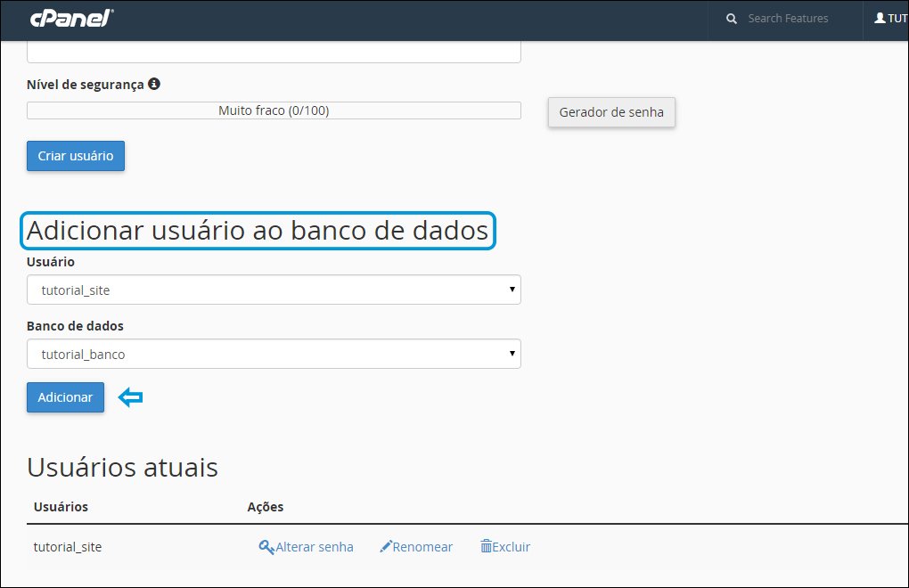This screenshot has height=588, width=909.
Task: Open the Usuário dropdown showing tutorial_site
Action: (x=274, y=290)
